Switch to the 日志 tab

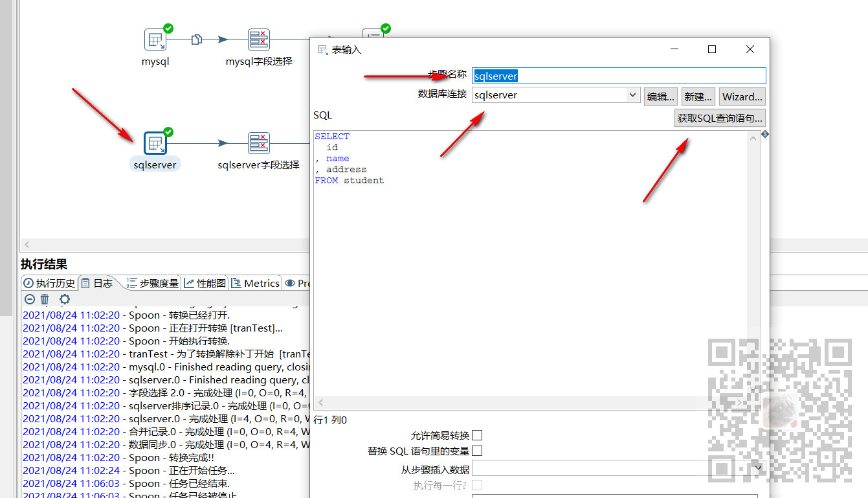[x=96, y=283]
